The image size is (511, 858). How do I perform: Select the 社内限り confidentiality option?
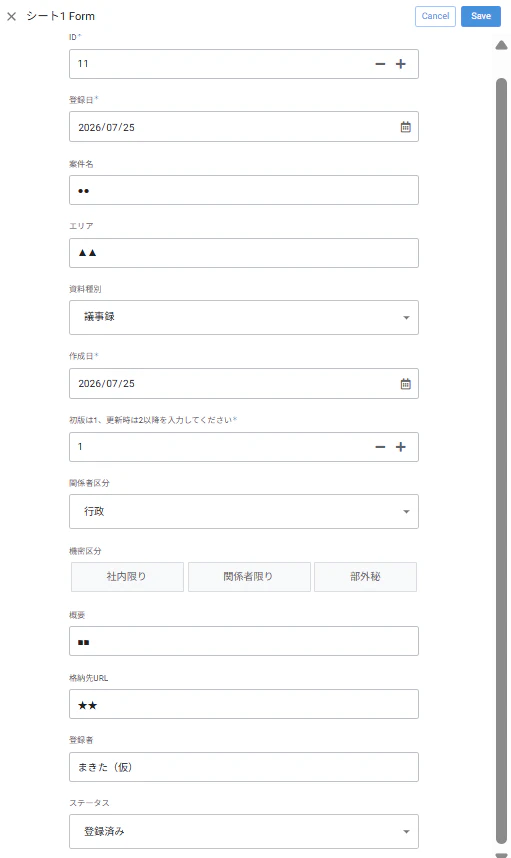pyautogui.click(x=127, y=577)
